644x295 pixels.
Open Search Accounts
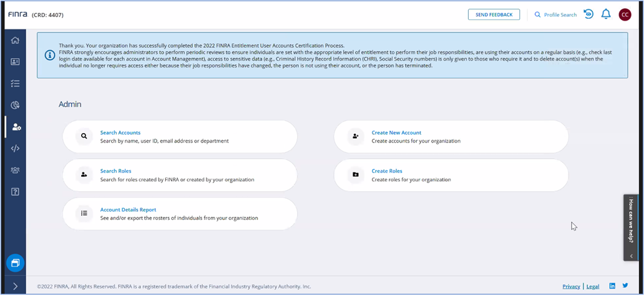pyautogui.click(x=120, y=132)
